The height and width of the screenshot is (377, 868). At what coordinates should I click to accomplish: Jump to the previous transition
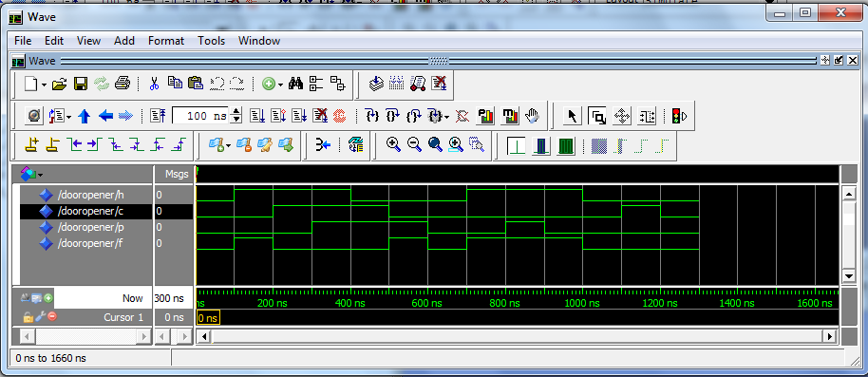point(75,145)
